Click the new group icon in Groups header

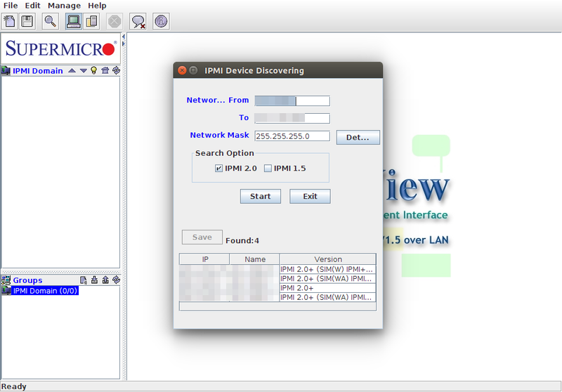[83, 280]
